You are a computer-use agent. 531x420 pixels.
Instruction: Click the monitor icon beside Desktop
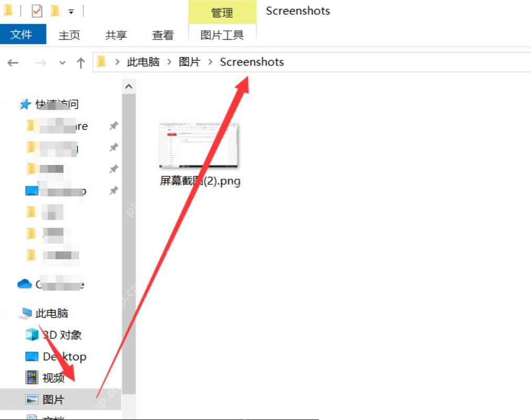pos(32,357)
